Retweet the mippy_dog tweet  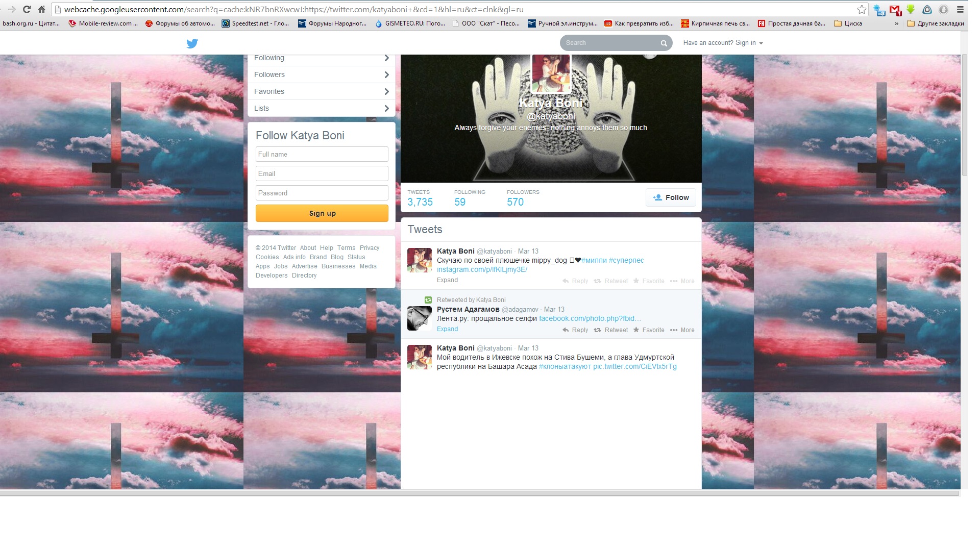611,281
